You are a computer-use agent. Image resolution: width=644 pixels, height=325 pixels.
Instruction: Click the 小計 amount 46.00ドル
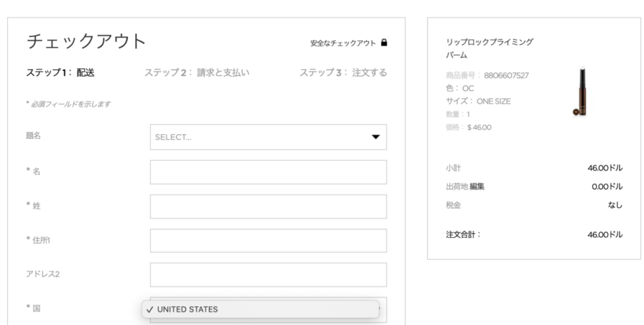coord(605,168)
